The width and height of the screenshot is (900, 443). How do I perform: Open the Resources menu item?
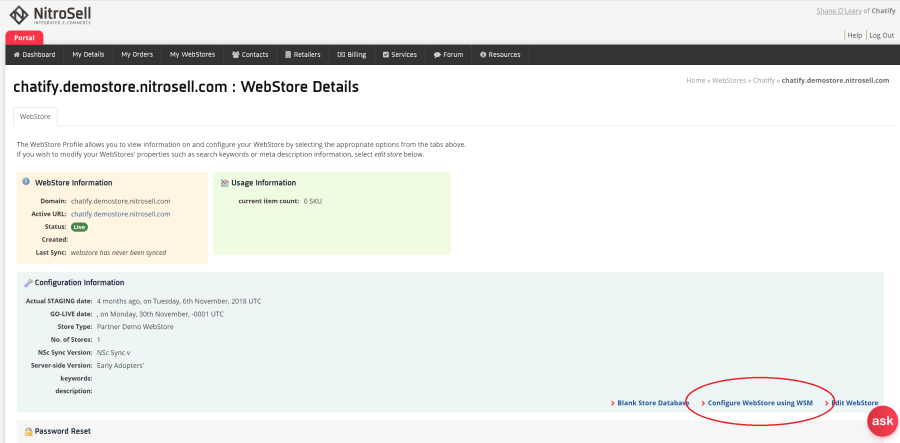(x=500, y=55)
